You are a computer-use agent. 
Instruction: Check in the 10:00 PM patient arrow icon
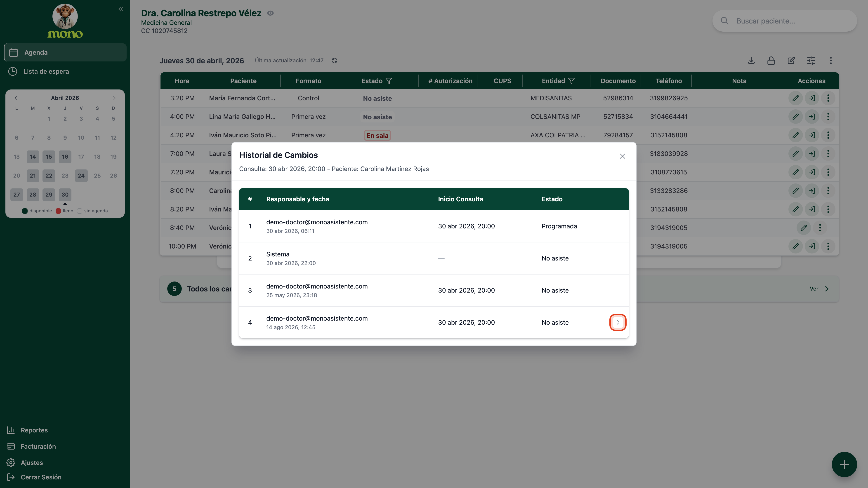(812, 246)
